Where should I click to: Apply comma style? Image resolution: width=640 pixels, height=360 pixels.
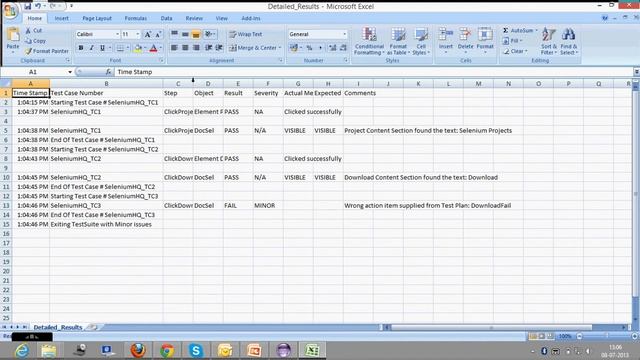pyautogui.click(x=320, y=48)
